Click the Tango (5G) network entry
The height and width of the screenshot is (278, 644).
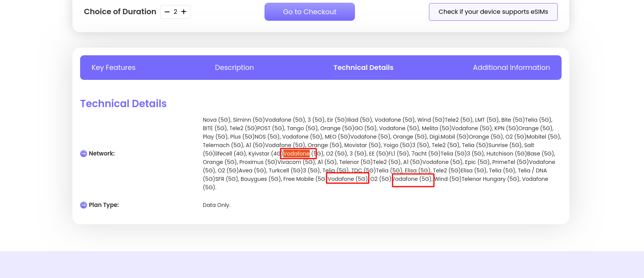pyautogui.click(x=302, y=128)
